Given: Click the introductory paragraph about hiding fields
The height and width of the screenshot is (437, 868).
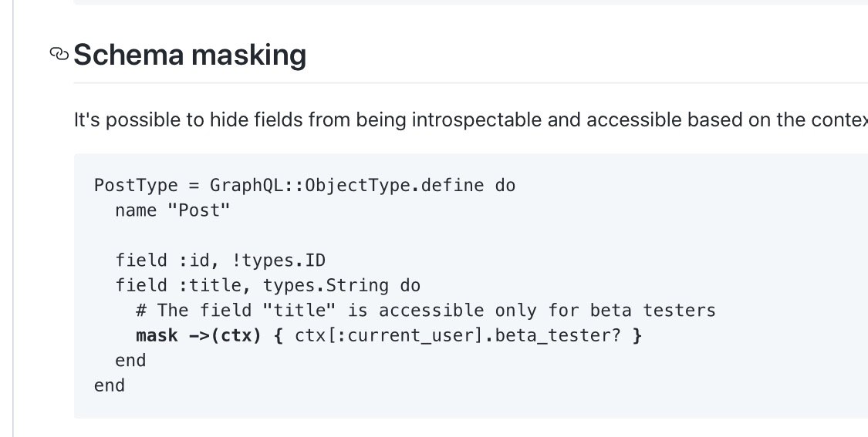Looking at the screenshot, I should coord(471,120).
